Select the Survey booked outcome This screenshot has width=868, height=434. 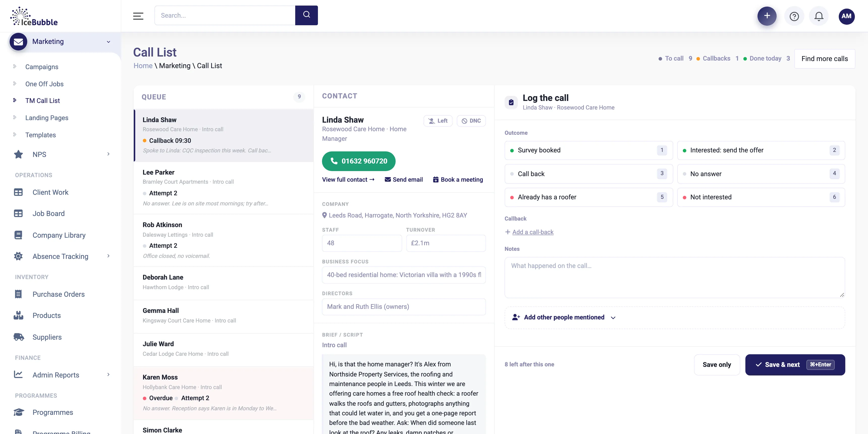point(588,150)
